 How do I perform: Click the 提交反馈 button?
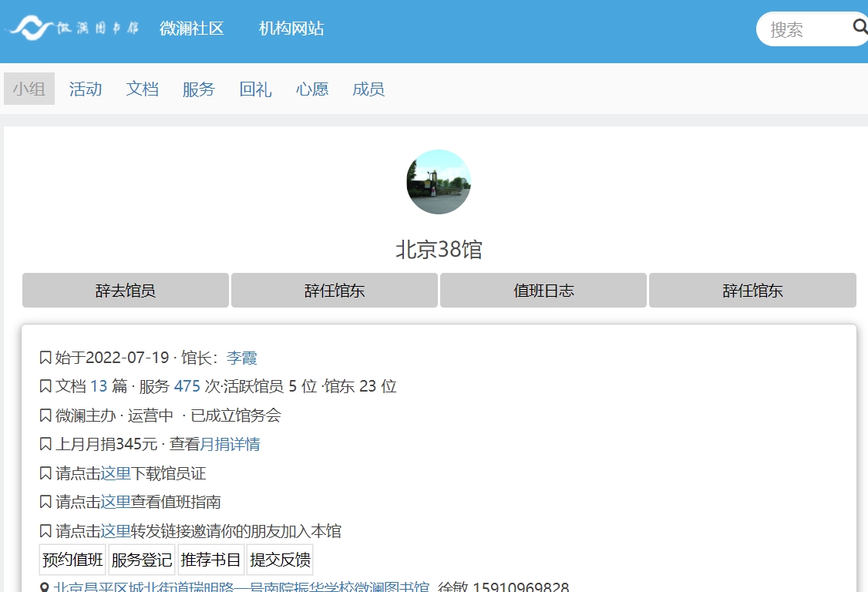280,560
